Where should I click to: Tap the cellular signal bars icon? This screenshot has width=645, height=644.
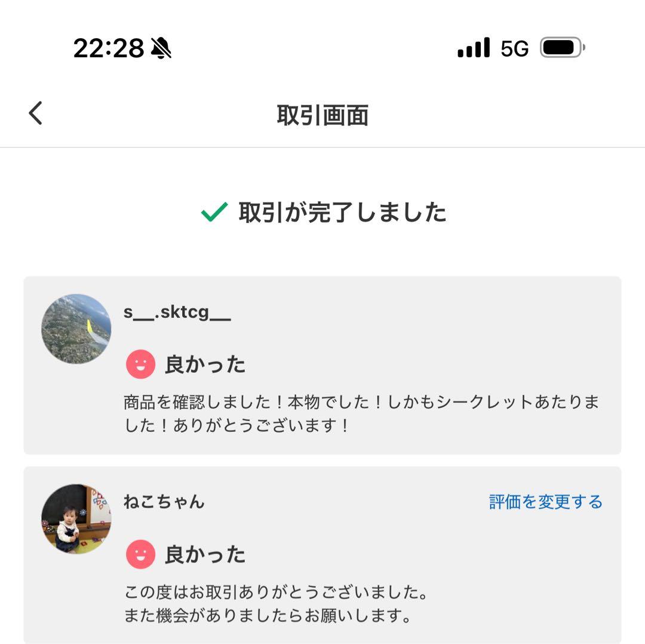[474, 48]
